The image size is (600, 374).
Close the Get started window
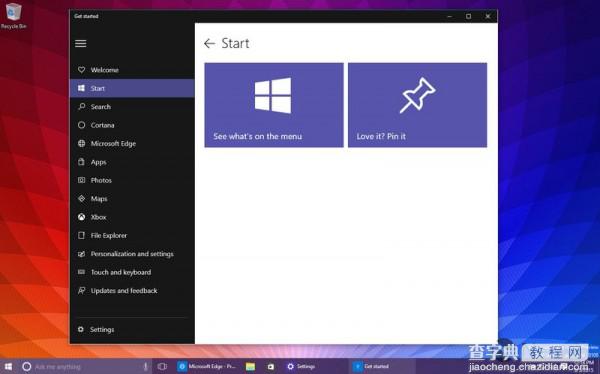tap(488, 16)
